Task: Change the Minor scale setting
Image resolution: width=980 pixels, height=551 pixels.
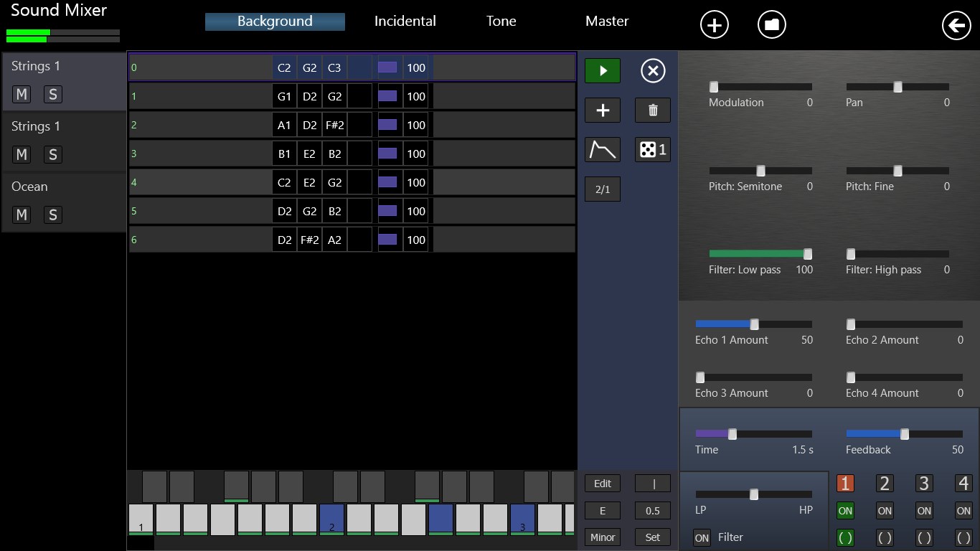Action: [602, 537]
